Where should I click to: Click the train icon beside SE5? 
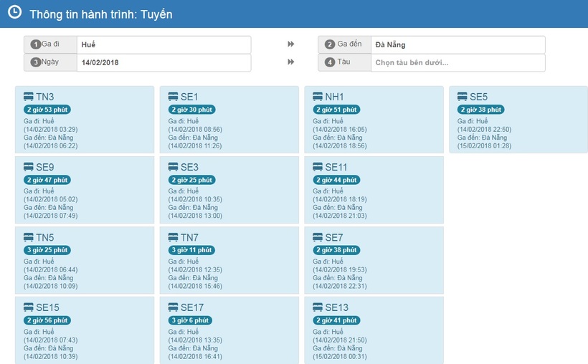[463, 97]
